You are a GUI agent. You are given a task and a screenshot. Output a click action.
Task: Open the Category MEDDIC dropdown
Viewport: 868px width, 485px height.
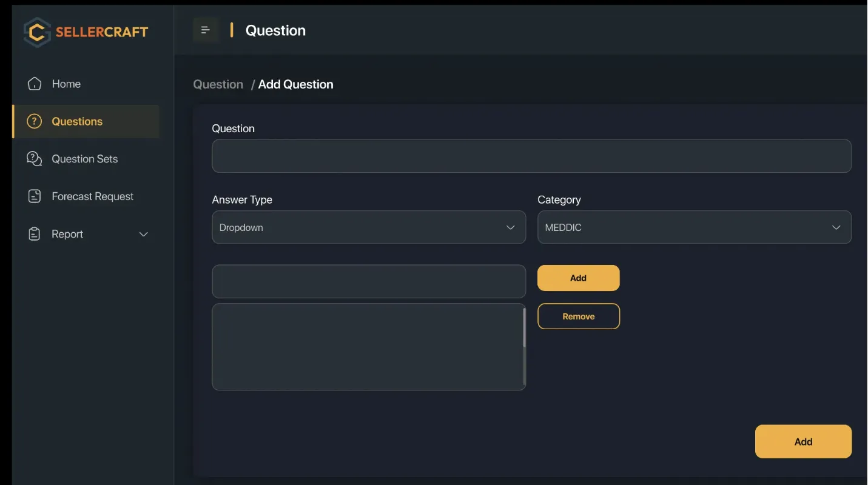[694, 227]
